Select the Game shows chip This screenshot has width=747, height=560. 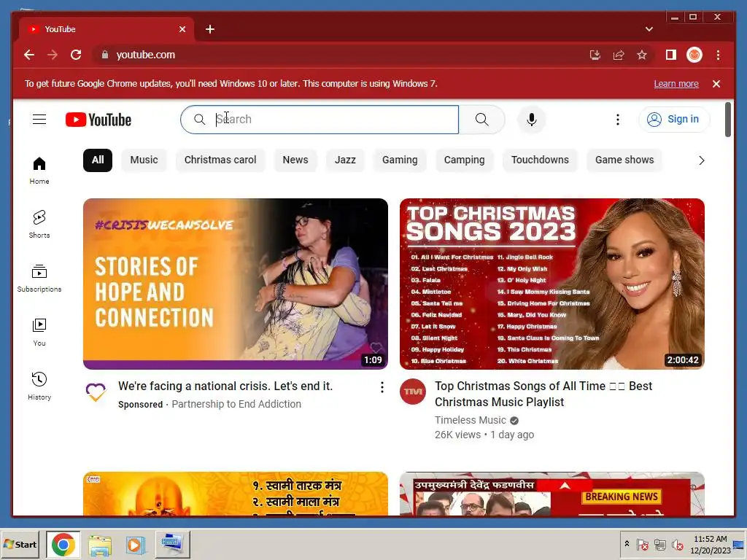pos(624,160)
